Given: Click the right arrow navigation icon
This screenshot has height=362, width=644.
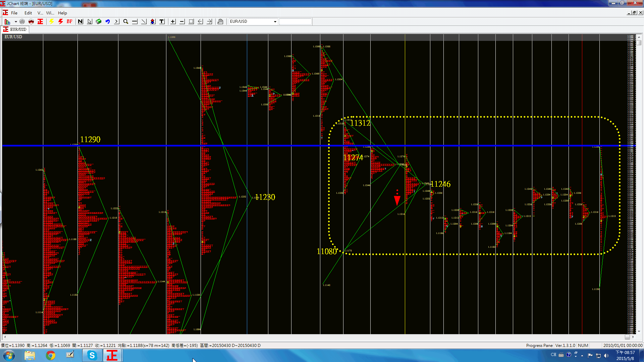Looking at the screenshot, I should tap(209, 21).
